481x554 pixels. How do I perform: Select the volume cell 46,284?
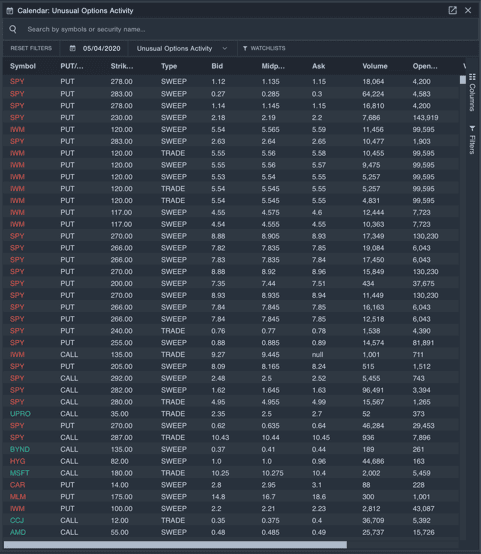pyautogui.click(x=373, y=426)
